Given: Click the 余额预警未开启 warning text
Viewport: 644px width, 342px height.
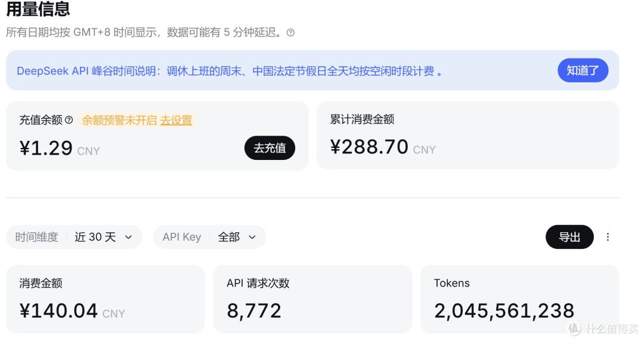Looking at the screenshot, I should [x=119, y=121].
